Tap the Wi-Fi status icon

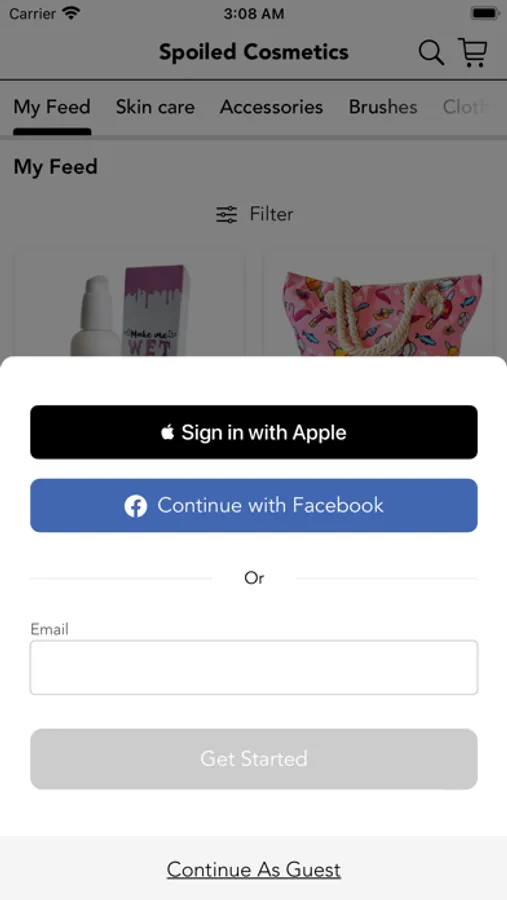coord(71,13)
